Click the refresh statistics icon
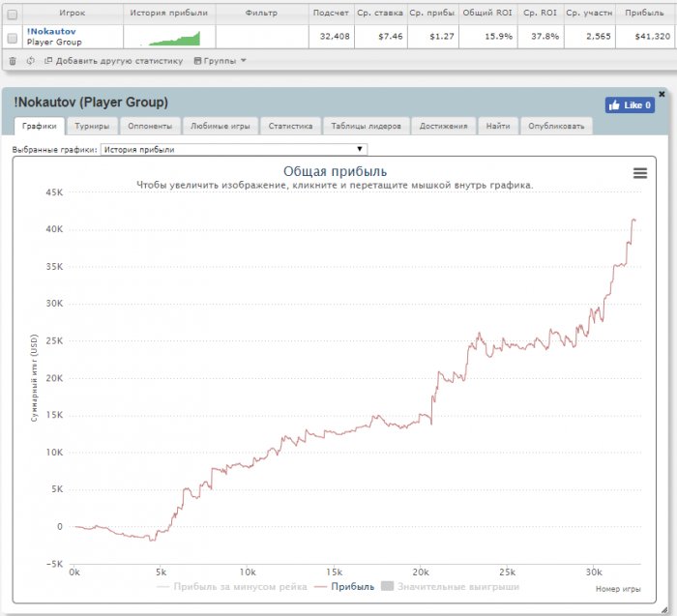This screenshot has width=677, height=616. pos(31,60)
